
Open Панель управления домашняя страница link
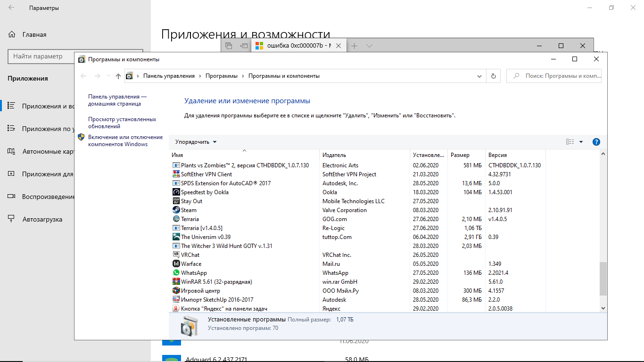click(x=117, y=100)
